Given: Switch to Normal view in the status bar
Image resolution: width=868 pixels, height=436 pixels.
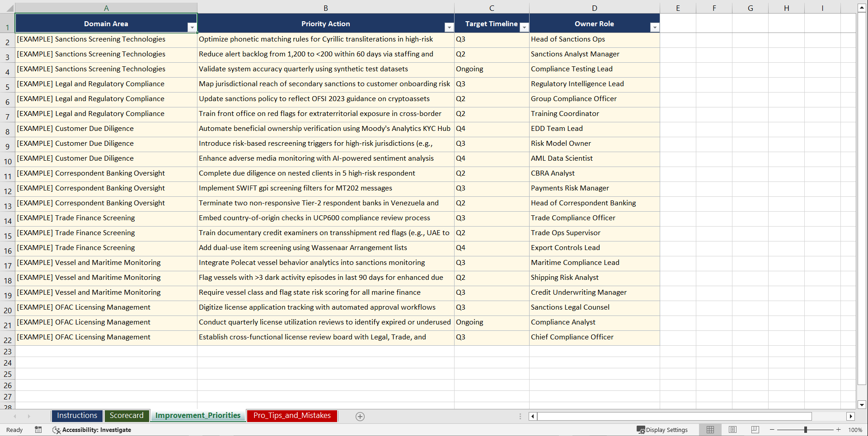Looking at the screenshot, I should pos(710,430).
